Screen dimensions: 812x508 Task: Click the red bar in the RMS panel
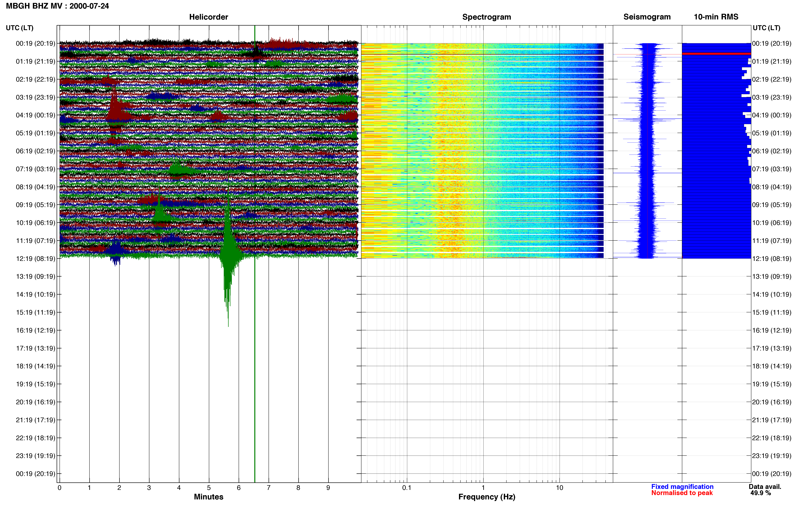tap(716, 54)
